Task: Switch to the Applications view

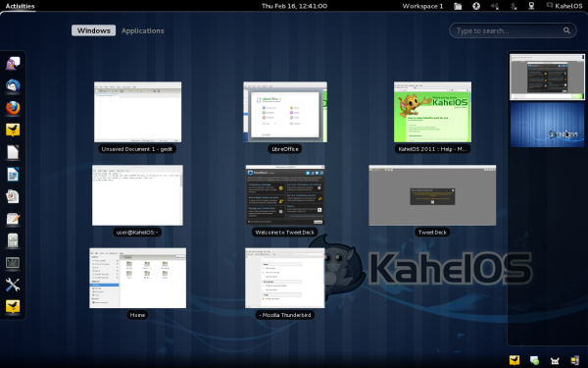Action: point(142,30)
